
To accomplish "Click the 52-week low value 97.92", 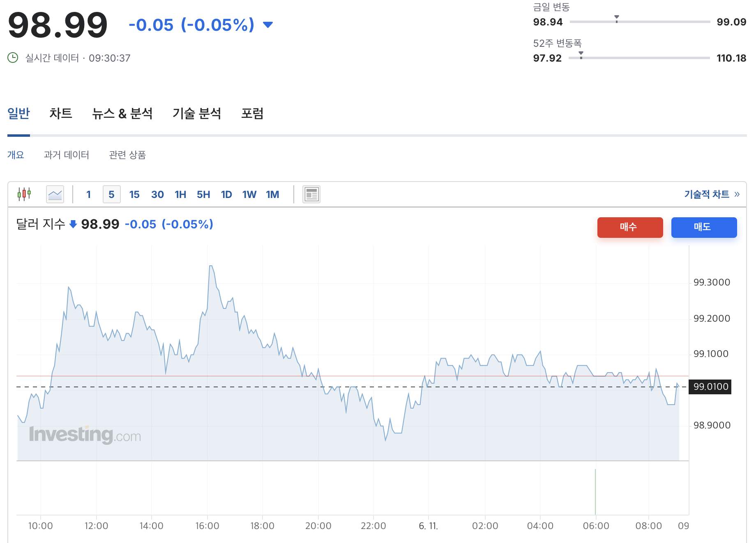I will (547, 58).
